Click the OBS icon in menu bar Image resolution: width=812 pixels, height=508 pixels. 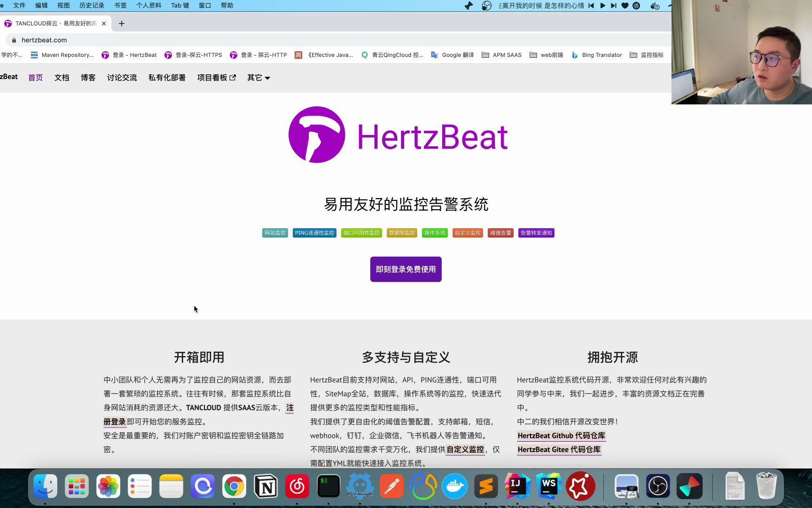pyautogui.click(x=487, y=6)
